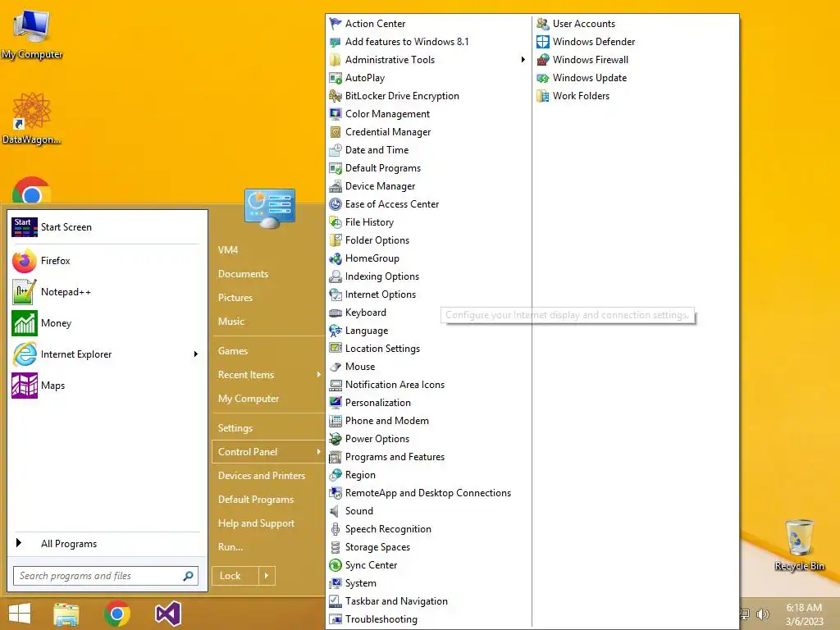Open Help and Support
840x630 pixels.
(256, 523)
